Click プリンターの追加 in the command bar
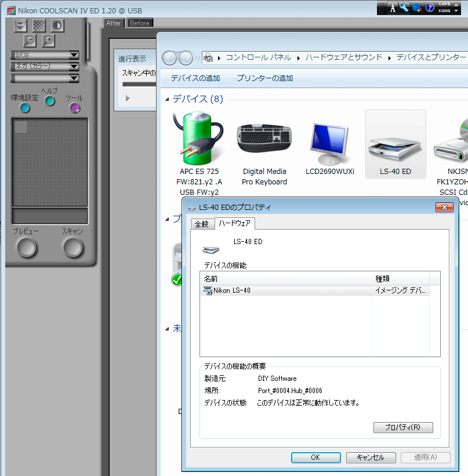The image size is (468, 476). coord(265,78)
